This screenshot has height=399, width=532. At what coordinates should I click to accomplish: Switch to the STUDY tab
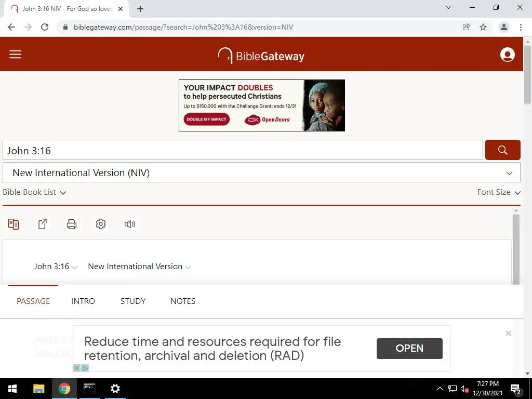(x=133, y=301)
